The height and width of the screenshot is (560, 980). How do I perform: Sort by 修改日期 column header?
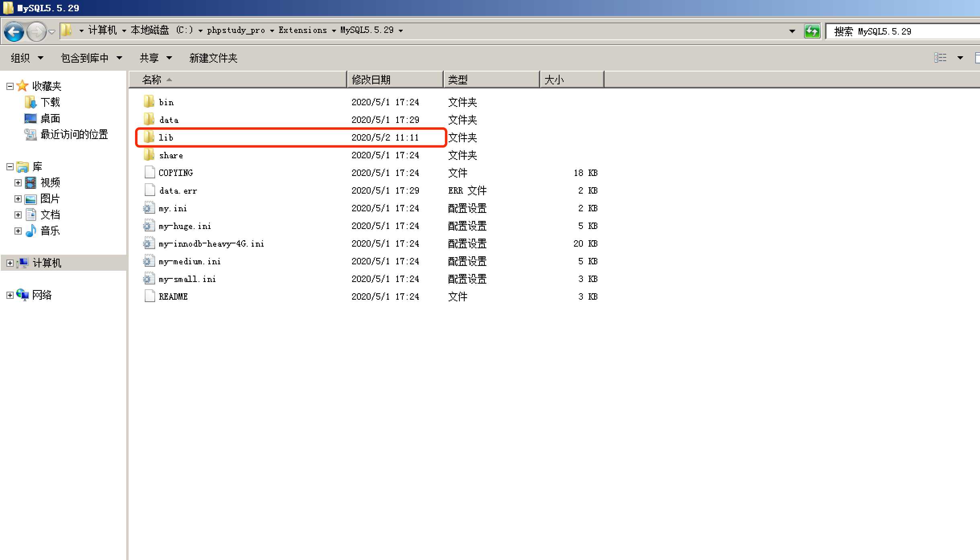point(396,80)
